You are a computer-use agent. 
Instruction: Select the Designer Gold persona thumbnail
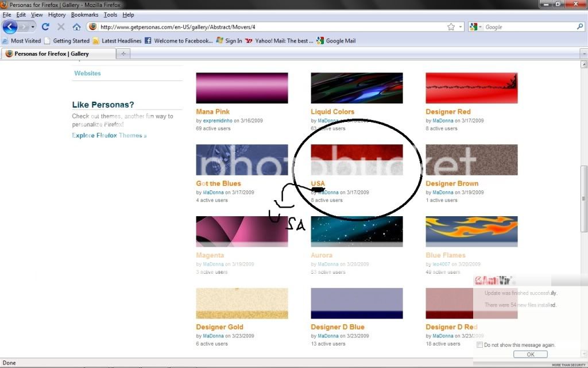click(x=242, y=304)
